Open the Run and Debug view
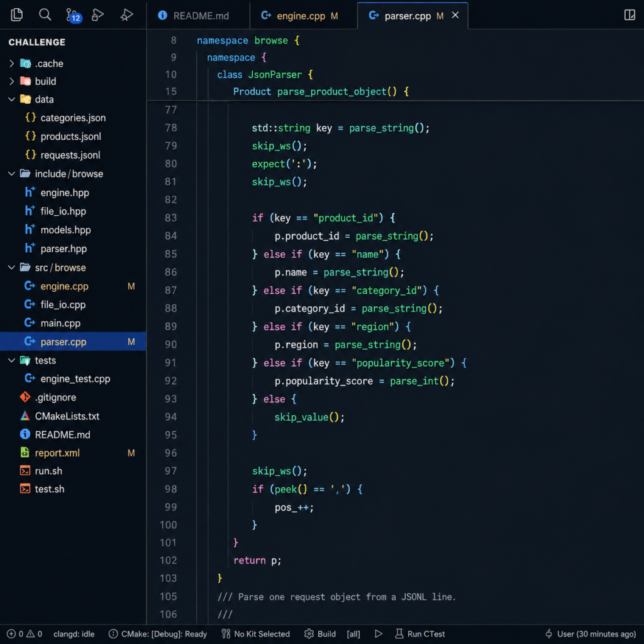Viewport: 644px width, 644px height. click(x=97, y=15)
